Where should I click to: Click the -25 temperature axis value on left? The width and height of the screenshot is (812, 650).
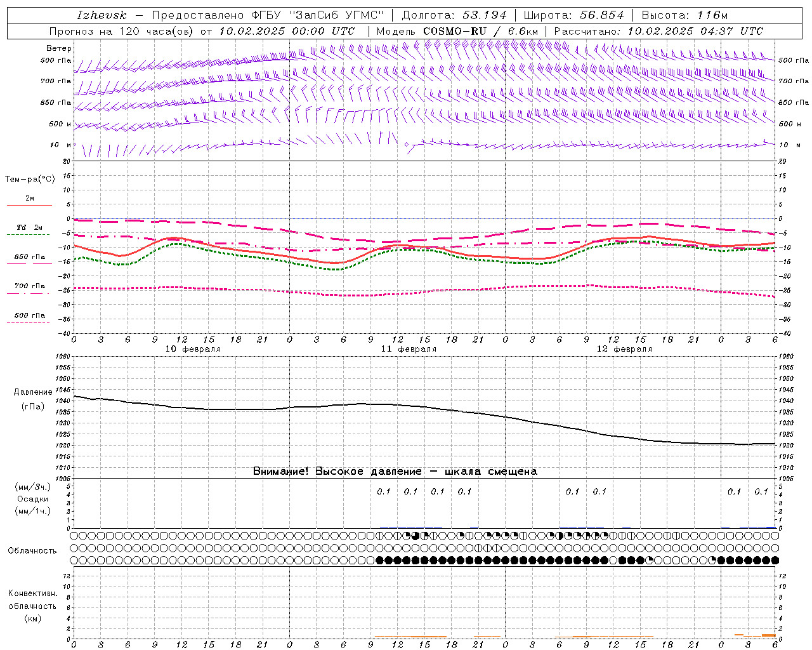65,290
